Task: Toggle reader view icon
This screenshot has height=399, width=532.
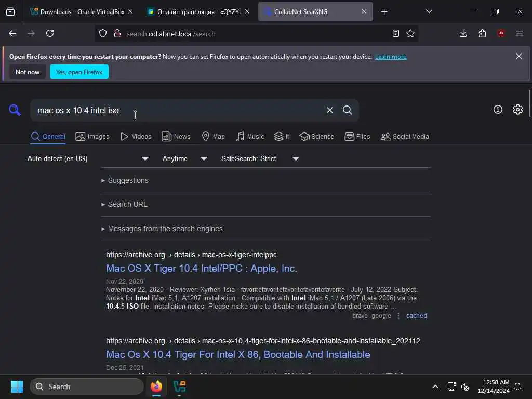Action: (x=395, y=33)
